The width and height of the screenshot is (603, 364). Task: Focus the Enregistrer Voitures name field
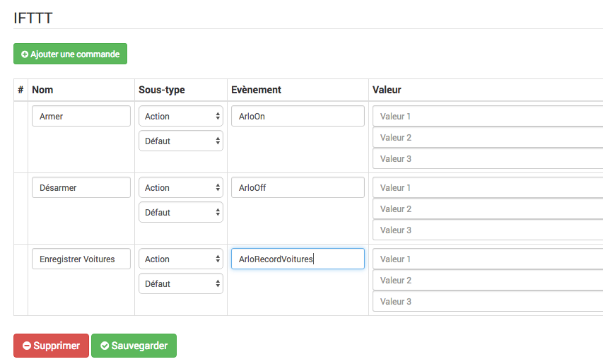coord(81,259)
